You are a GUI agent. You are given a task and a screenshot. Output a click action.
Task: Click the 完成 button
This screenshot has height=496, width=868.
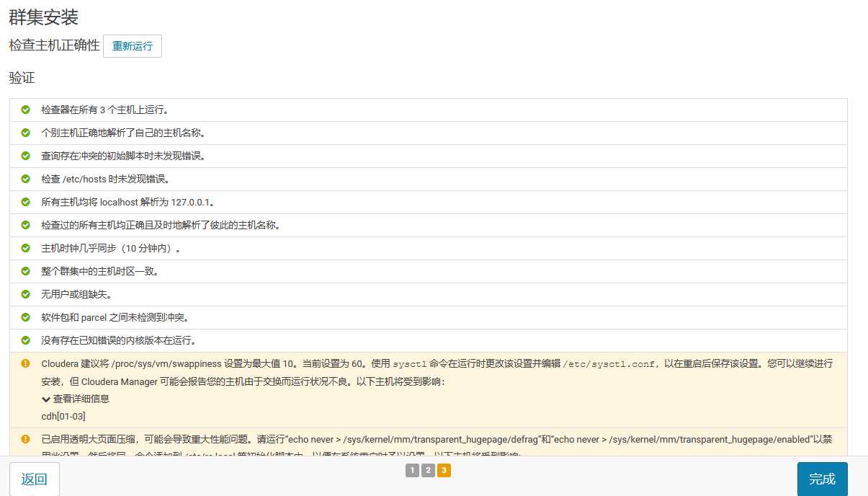pos(822,479)
